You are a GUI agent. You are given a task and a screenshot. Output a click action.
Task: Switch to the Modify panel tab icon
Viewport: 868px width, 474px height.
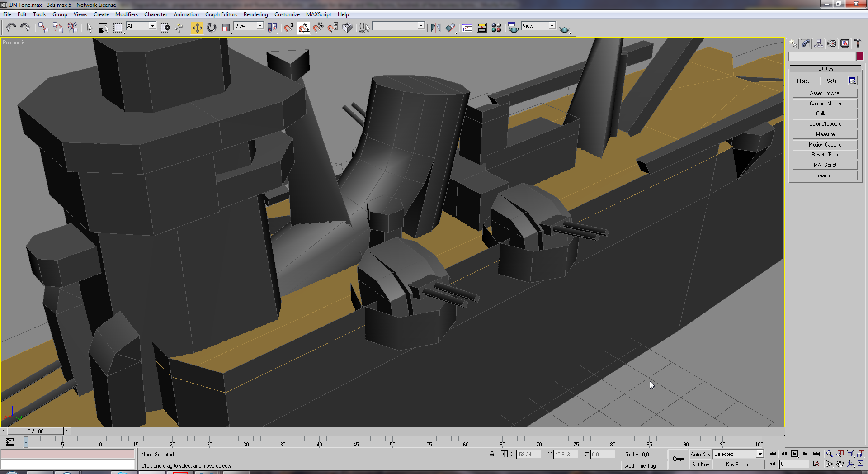[x=806, y=43]
